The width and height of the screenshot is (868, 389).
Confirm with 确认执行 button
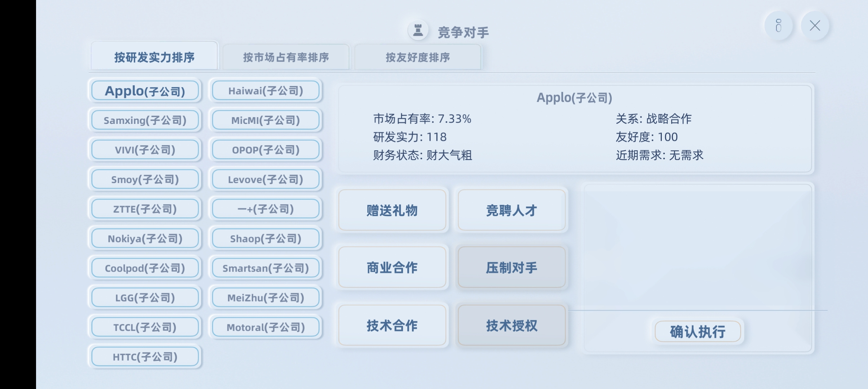tap(698, 331)
